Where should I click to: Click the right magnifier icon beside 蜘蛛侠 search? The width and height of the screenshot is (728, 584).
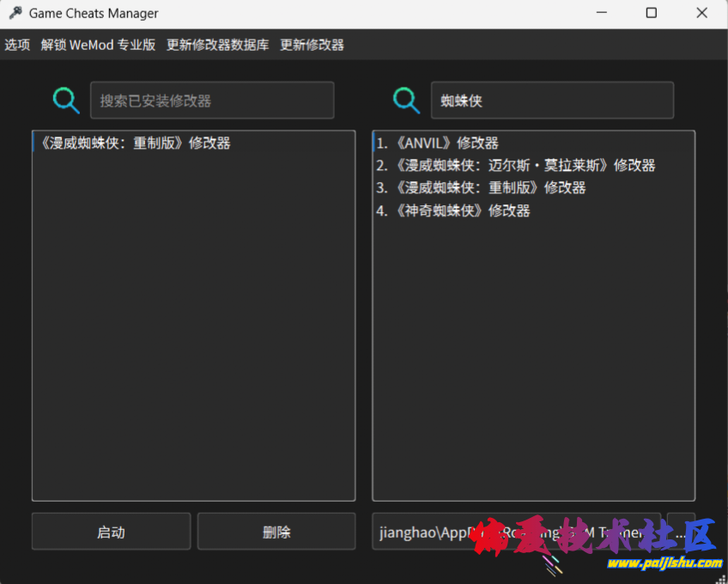tap(406, 100)
